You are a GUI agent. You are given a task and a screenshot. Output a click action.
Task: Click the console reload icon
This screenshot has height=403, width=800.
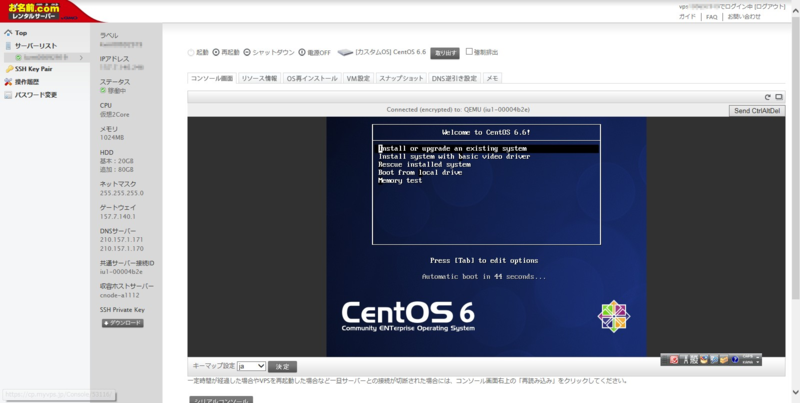(x=767, y=97)
